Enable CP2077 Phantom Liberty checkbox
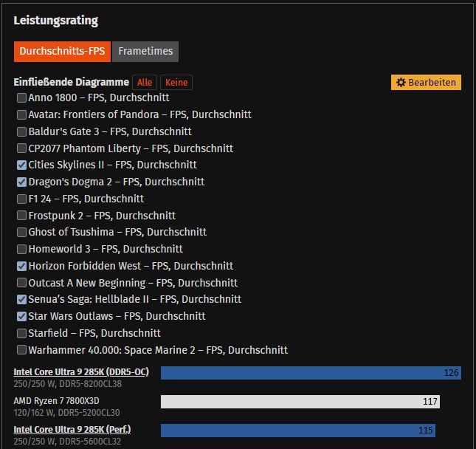Viewport: 476px width, 449px height. 21,148
